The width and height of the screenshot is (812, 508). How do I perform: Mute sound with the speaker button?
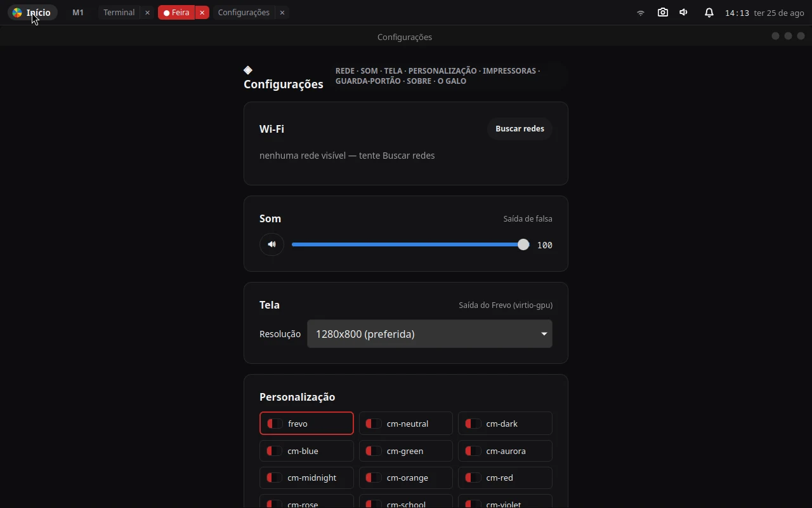coord(272,244)
